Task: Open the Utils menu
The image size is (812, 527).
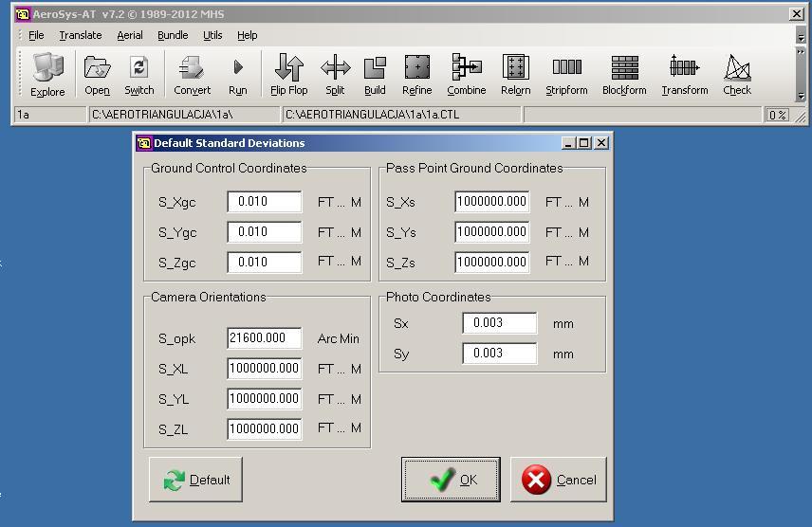Action: [x=212, y=35]
